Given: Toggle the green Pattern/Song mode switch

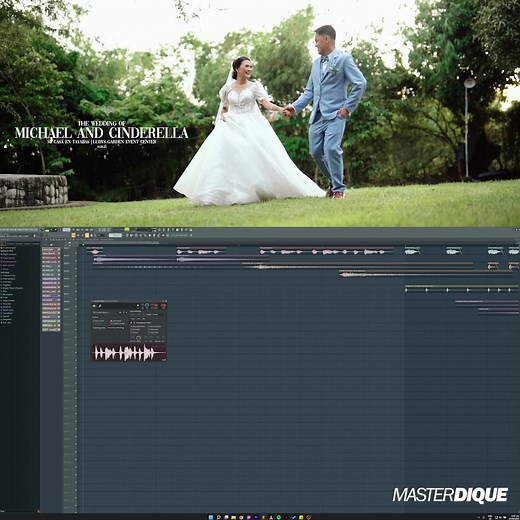Looking at the screenshot, I should (x=47, y=230).
